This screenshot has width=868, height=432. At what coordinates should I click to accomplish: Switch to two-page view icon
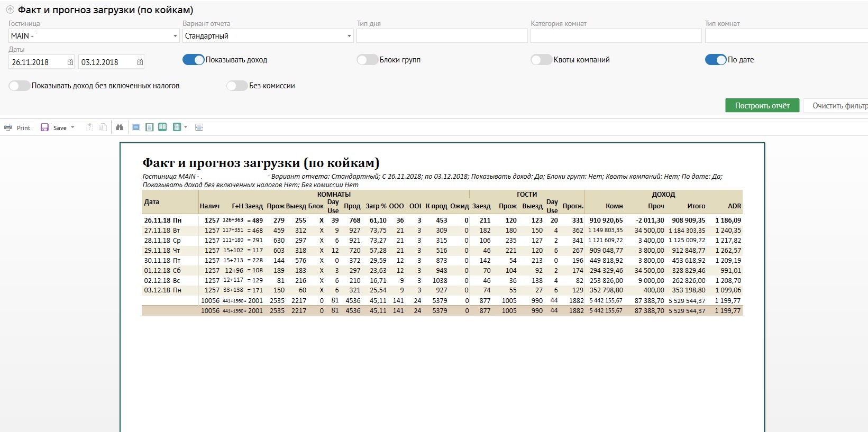[162, 127]
